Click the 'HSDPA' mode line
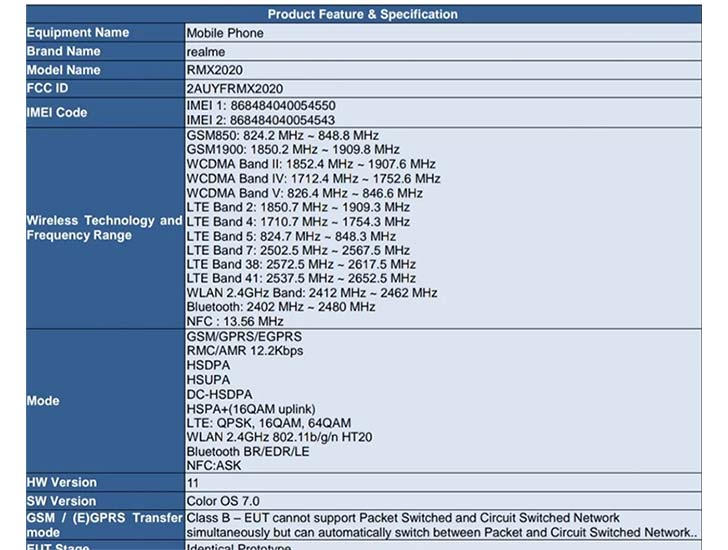 (208, 365)
